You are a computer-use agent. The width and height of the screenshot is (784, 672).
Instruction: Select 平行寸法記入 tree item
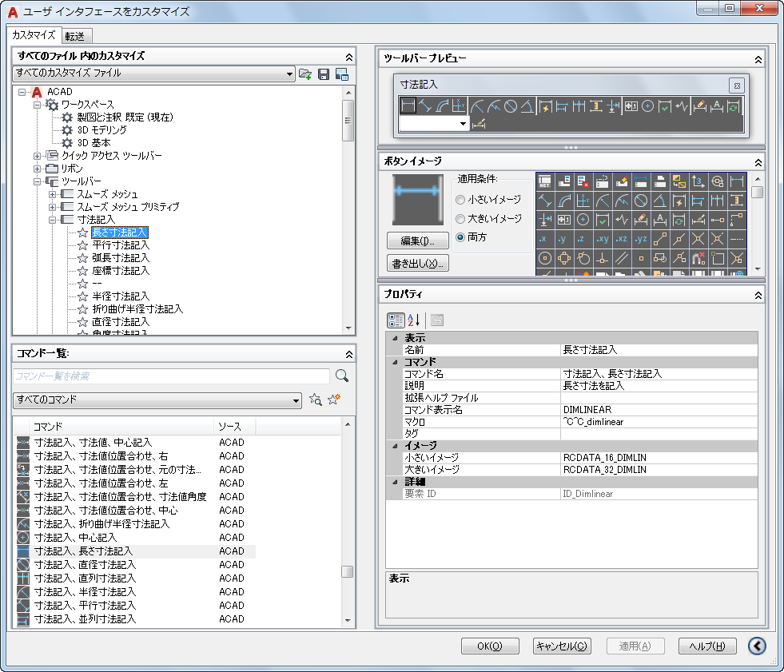coord(121,245)
